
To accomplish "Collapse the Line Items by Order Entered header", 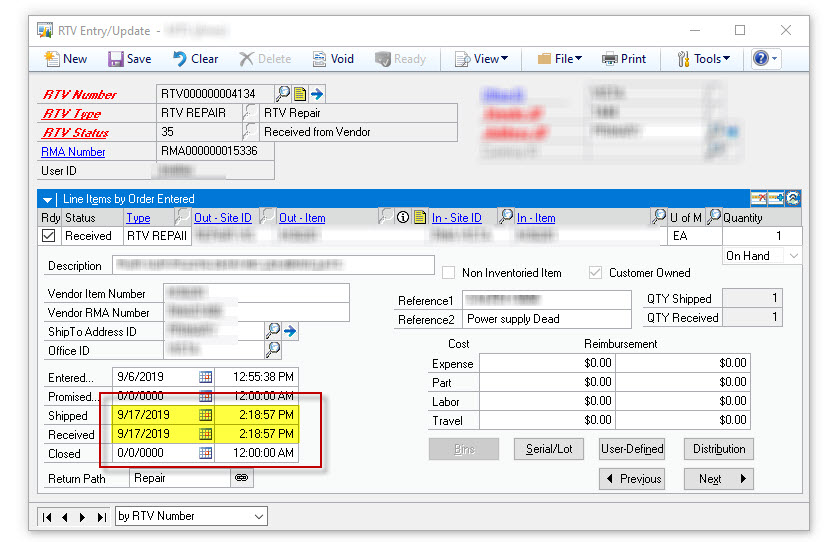I will [x=47, y=199].
